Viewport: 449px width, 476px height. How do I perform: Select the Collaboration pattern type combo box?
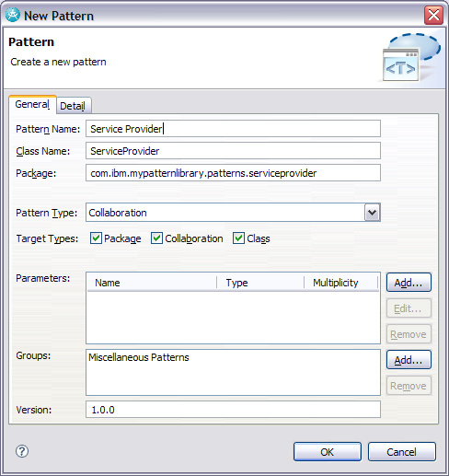[x=233, y=212]
